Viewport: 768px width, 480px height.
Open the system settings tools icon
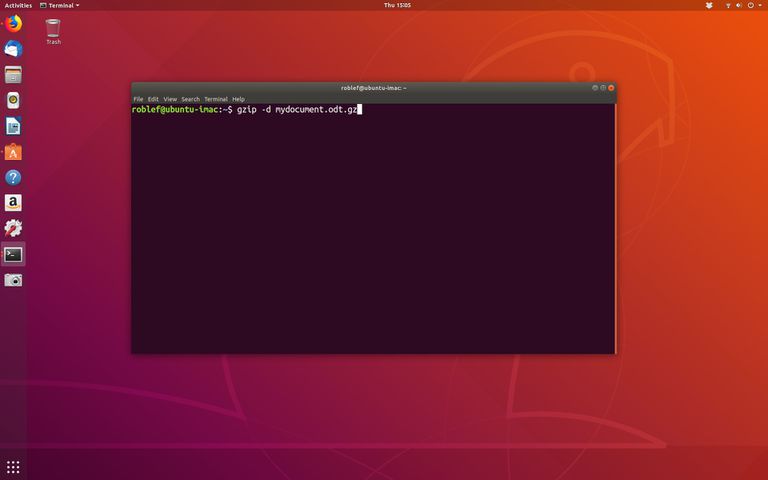(13, 228)
